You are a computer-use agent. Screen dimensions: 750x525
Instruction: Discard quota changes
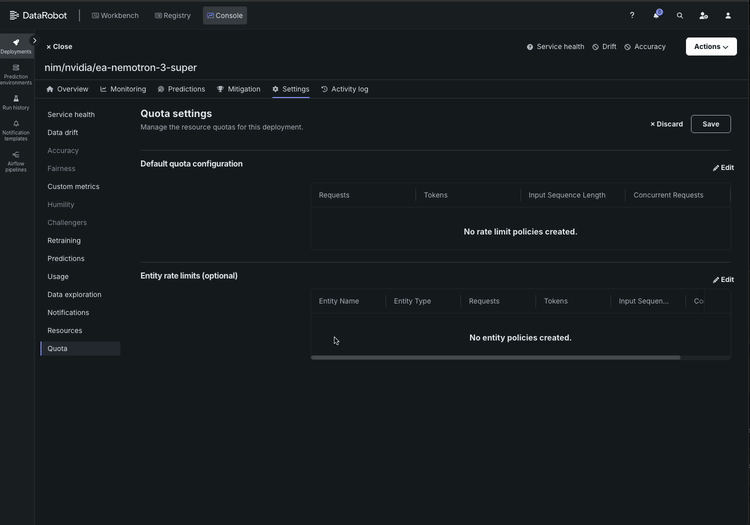[666, 124]
